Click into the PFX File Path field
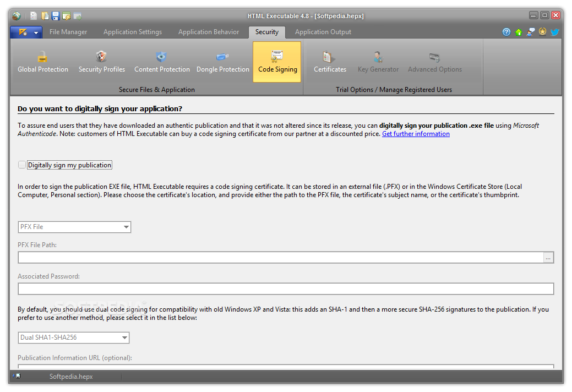Image resolution: width=572 pixels, height=392 pixels. 281,258
